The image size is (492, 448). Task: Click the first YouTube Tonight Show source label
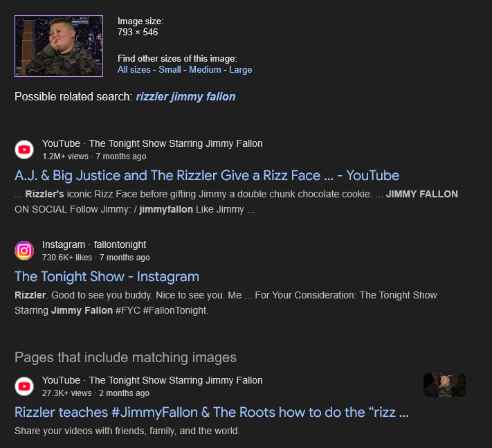[152, 143]
